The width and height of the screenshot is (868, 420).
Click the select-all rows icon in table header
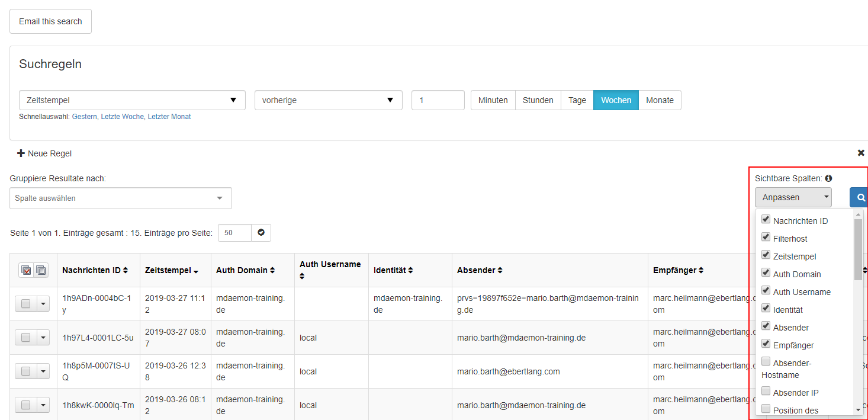point(26,270)
